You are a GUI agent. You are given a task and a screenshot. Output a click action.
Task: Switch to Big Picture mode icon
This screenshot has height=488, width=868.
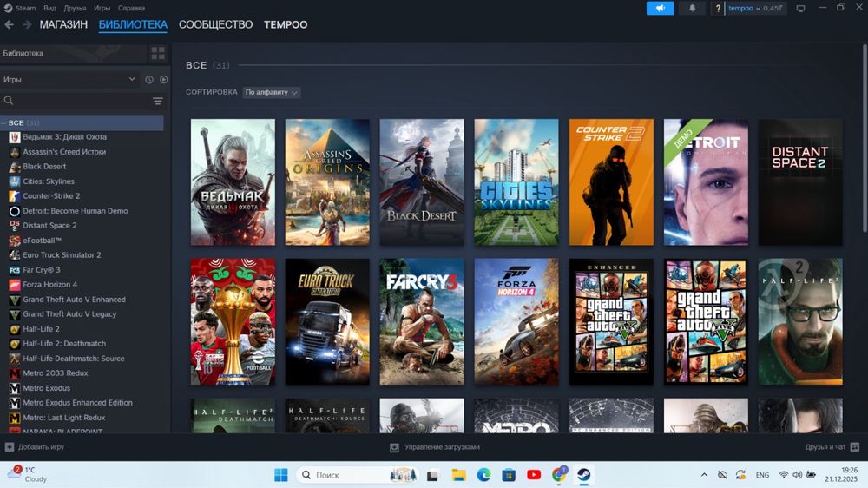800,9
